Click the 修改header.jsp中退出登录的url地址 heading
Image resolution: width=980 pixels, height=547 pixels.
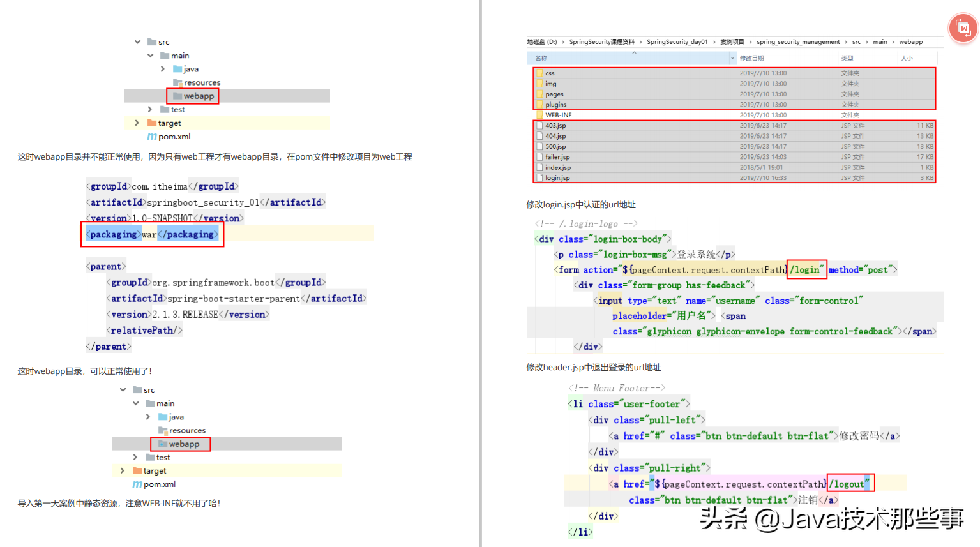coord(594,368)
